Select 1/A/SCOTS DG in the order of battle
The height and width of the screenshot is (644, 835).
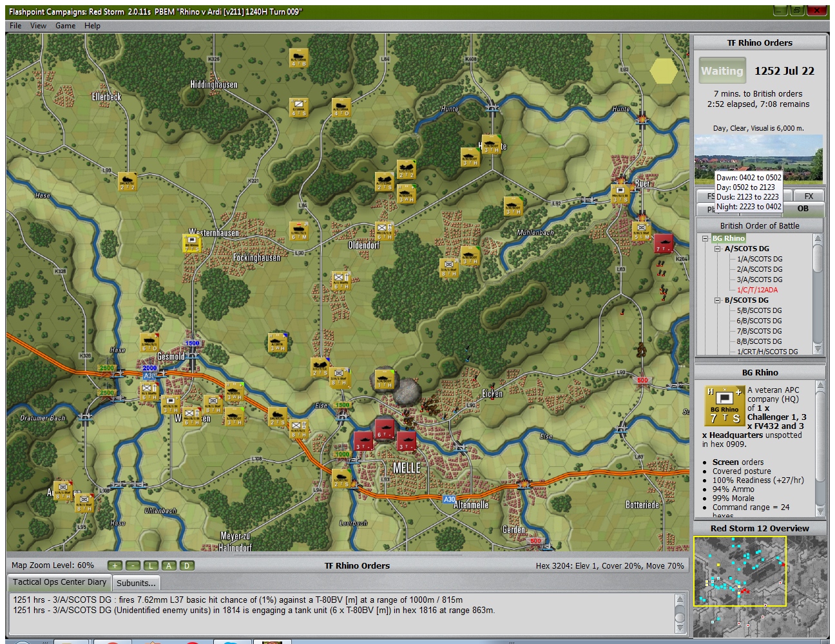pos(760,259)
